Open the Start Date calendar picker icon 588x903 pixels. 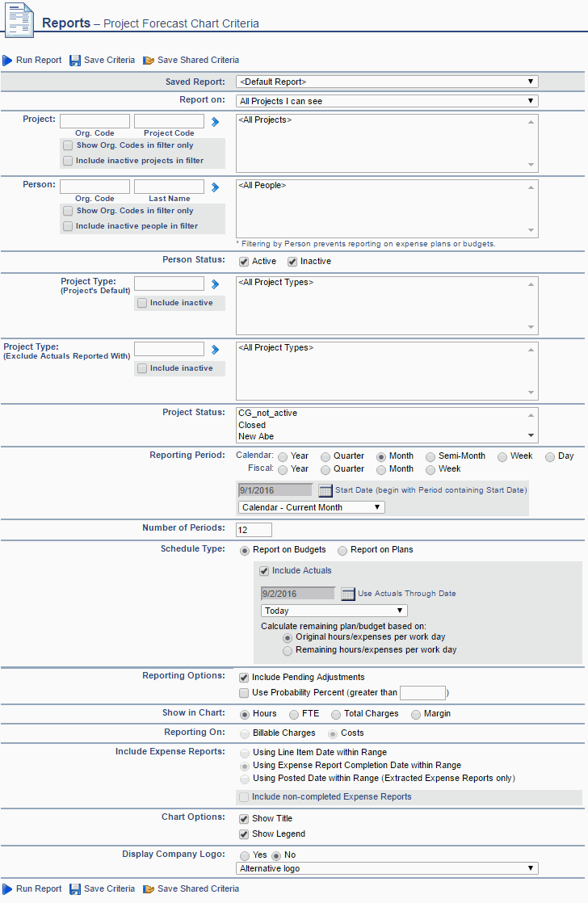tap(325, 490)
